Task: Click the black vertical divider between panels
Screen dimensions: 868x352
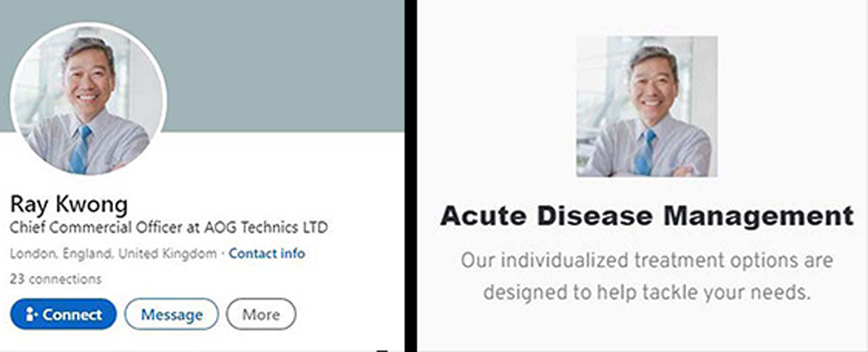Action: [411, 176]
